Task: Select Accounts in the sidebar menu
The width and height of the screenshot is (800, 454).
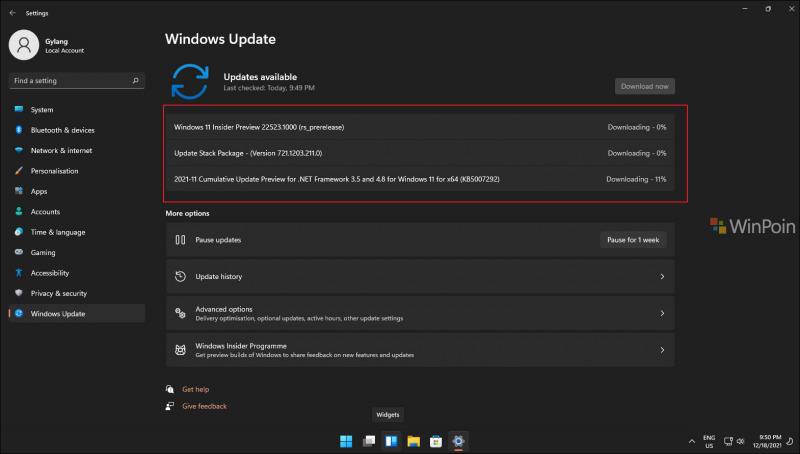Action: tap(45, 212)
